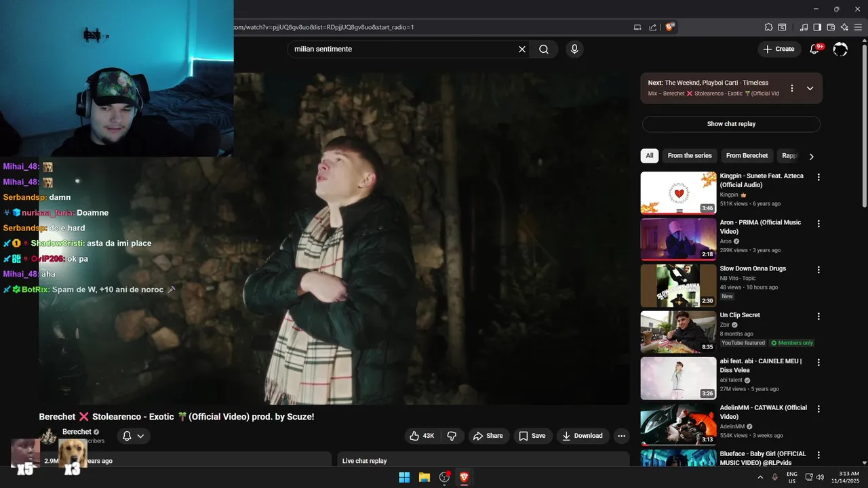This screenshot has width=868, height=488.
Task: Open Un Clip Secret thumbnail
Action: tap(678, 332)
